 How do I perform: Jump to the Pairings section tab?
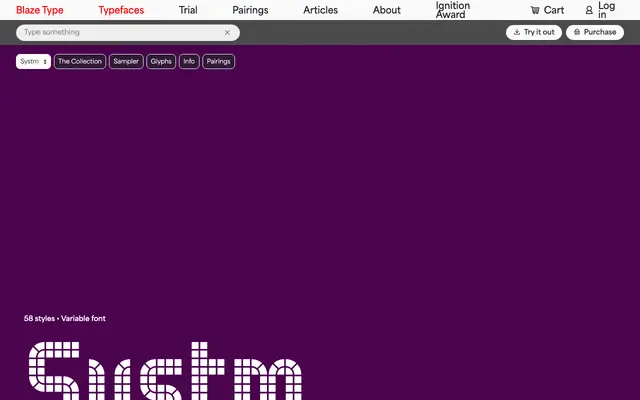218,62
